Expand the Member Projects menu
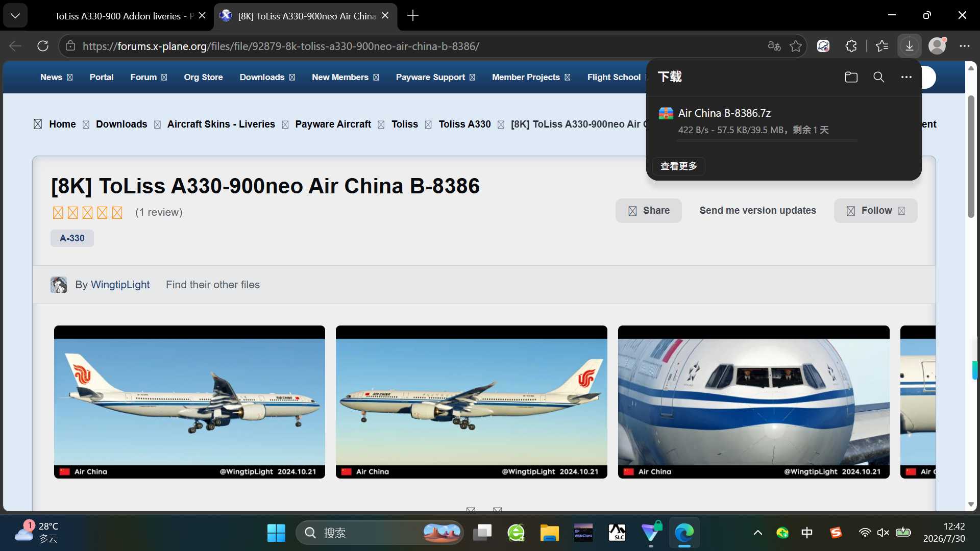 click(x=531, y=77)
